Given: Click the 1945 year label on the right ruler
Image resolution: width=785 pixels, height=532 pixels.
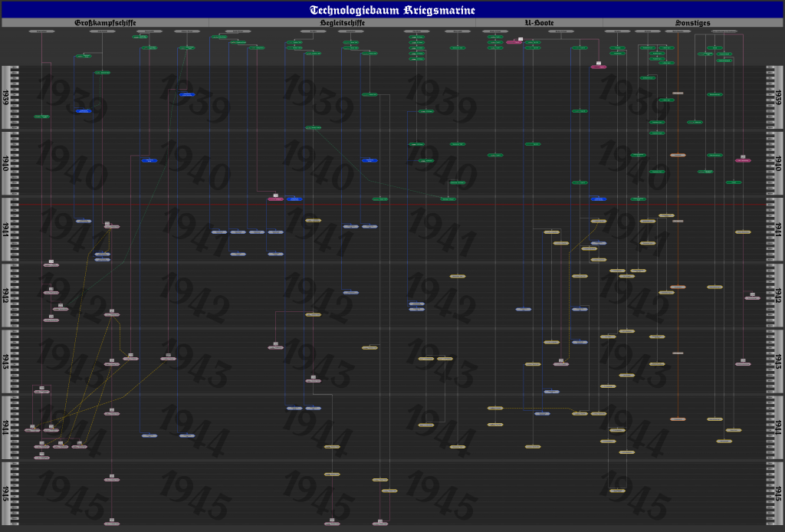Looking at the screenshot, I should tap(779, 494).
